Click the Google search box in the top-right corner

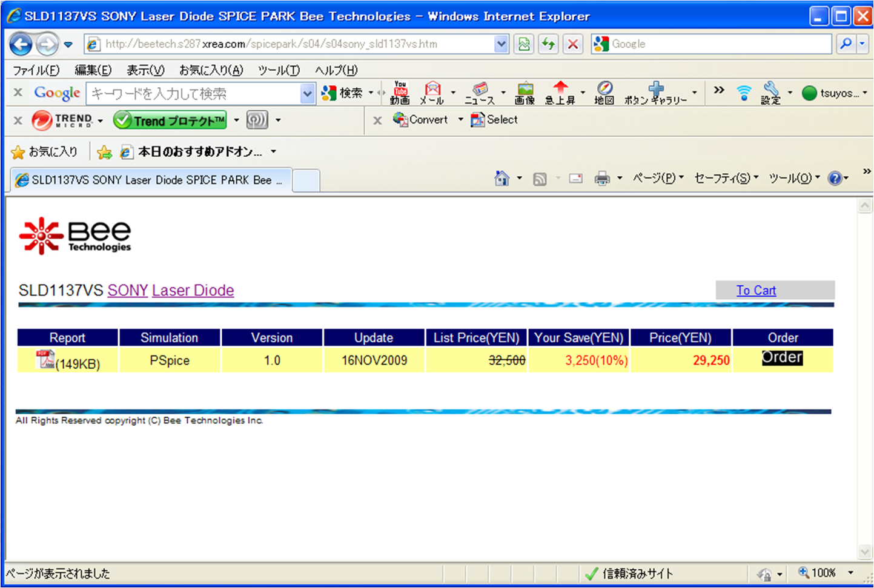(711, 44)
